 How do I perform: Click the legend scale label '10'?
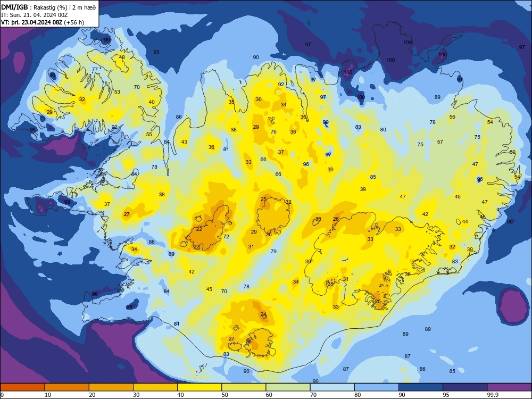[48, 395]
